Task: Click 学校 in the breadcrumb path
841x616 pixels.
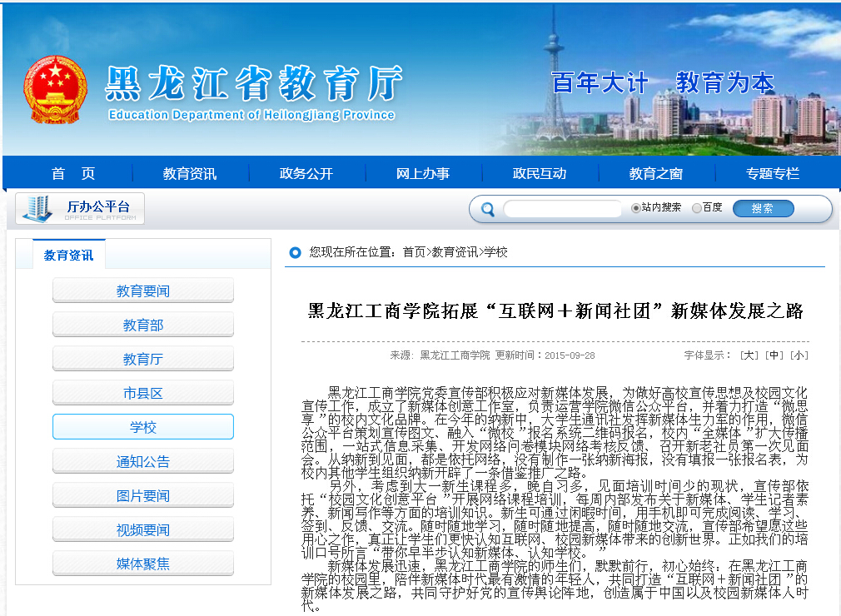Action: tap(495, 252)
